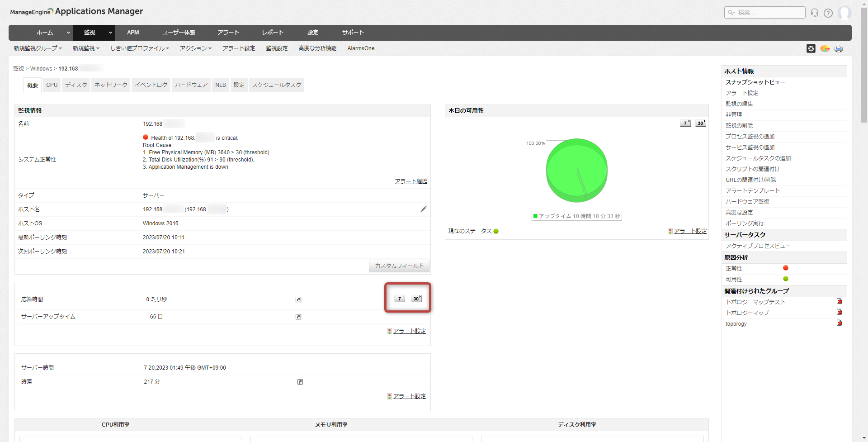The height and width of the screenshot is (442, 868).
Task: Open the headset support icon
Action: (x=814, y=13)
